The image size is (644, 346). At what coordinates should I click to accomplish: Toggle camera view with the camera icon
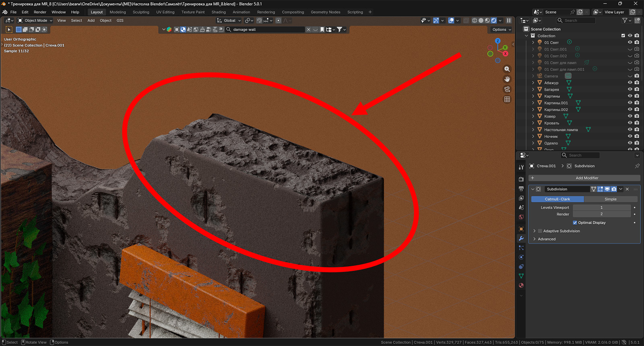(507, 89)
